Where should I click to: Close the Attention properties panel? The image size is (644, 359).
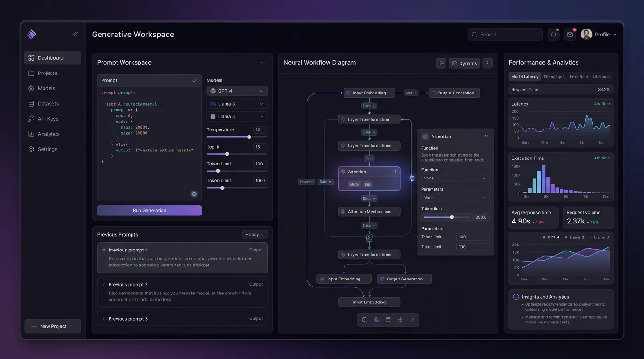click(486, 136)
